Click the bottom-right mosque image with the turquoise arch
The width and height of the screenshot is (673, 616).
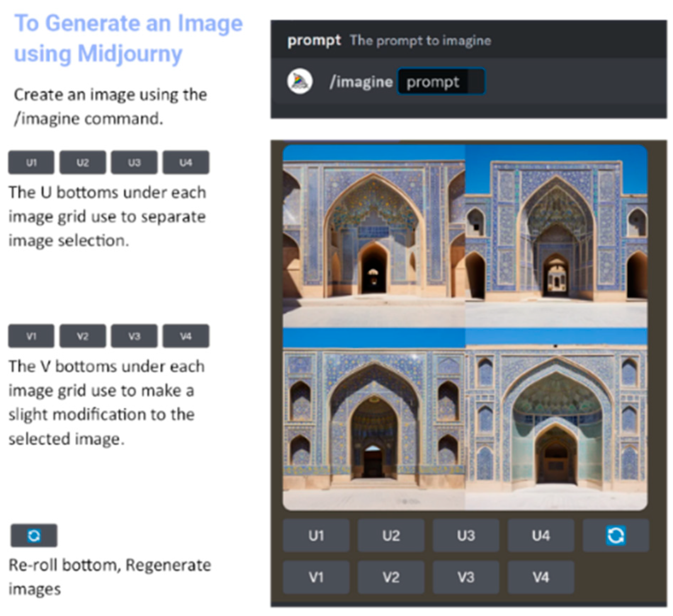[556, 419]
